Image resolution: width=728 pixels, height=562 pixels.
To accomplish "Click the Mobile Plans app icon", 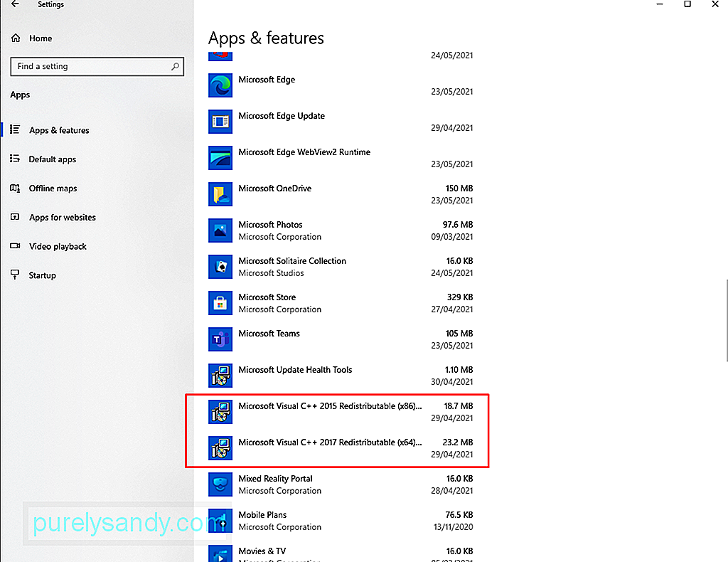I will click(220, 521).
